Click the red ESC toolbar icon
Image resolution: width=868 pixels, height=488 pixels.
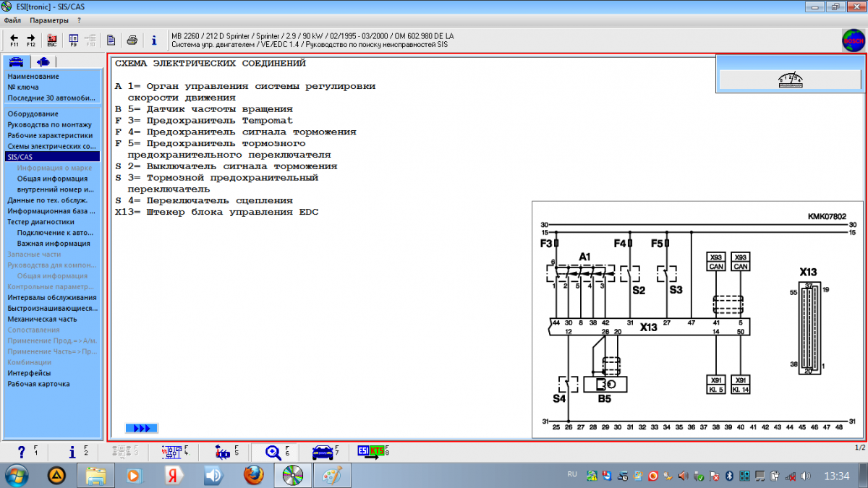(x=52, y=39)
